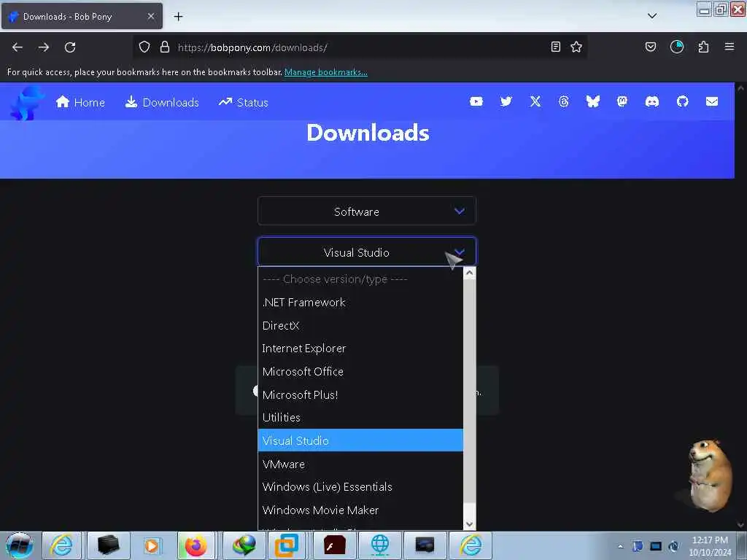Click the Firefox account circle icon
Image resolution: width=747 pixels, height=560 pixels.
[x=676, y=47]
